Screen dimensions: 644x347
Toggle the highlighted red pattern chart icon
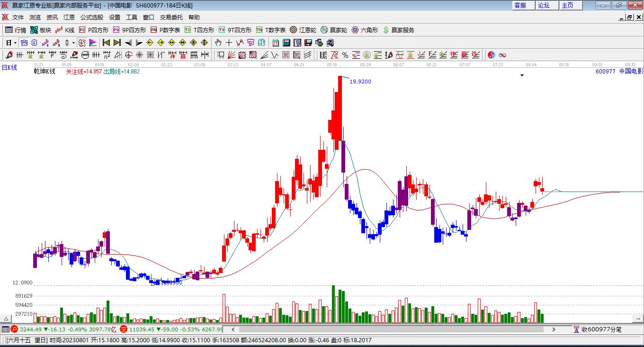coord(81,43)
